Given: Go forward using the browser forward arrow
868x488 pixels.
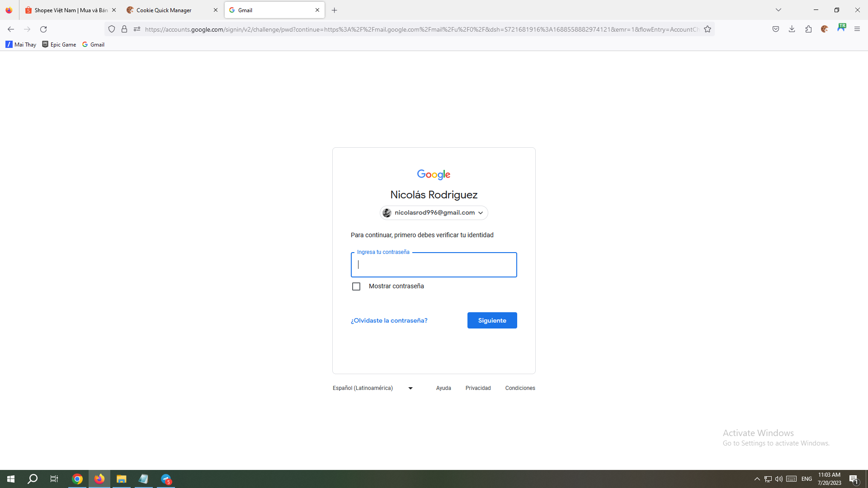Looking at the screenshot, I should [x=27, y=29].
